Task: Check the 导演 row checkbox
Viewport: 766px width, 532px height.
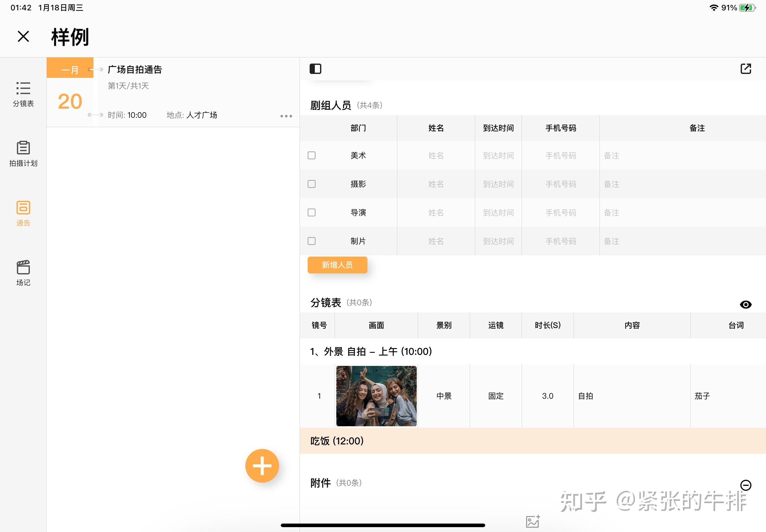Action: click(311, 212)
